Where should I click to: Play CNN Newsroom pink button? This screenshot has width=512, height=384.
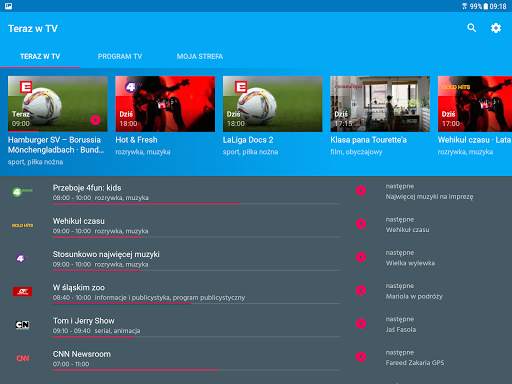click(361, 357)
